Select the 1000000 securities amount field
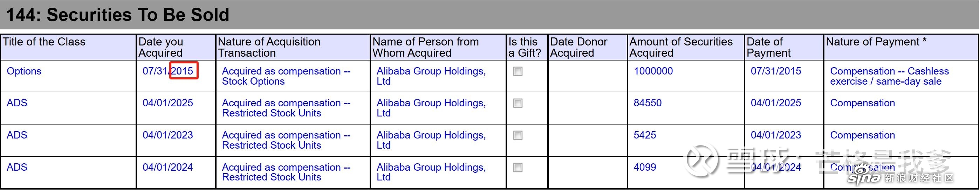The width and height of the screenshot is (980, 192). [x=653, y=71]
